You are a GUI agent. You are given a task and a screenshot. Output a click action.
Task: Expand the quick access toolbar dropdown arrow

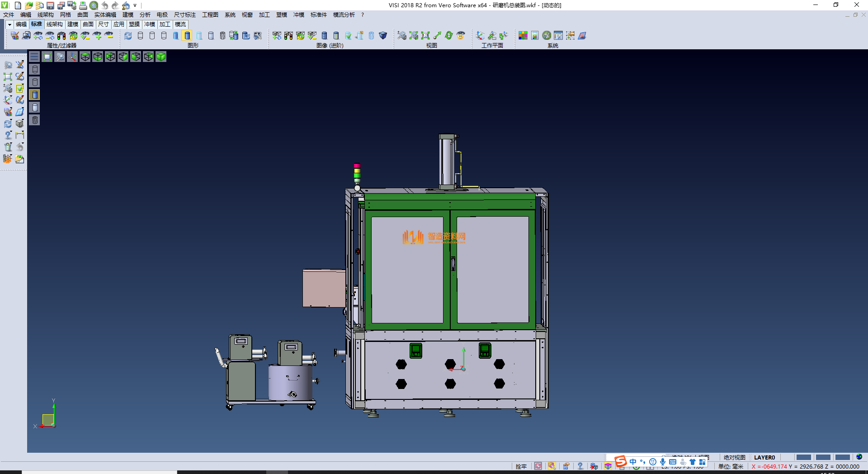coord(135,5)
